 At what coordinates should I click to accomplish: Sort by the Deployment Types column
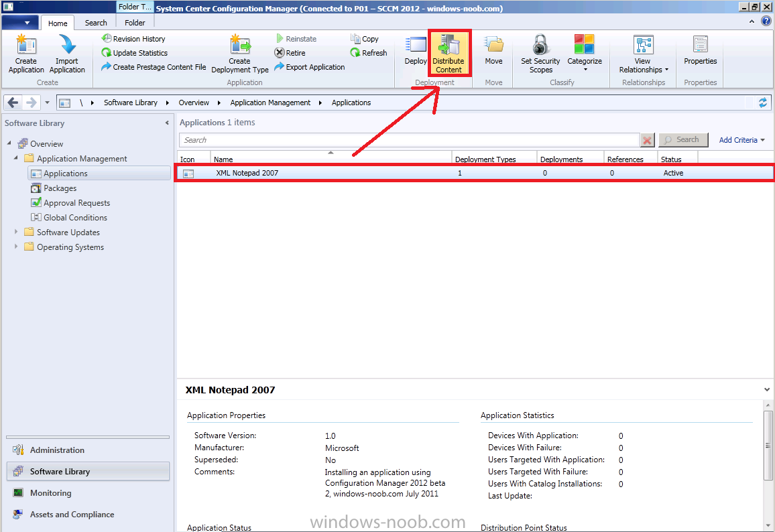[x=494, y=159]
